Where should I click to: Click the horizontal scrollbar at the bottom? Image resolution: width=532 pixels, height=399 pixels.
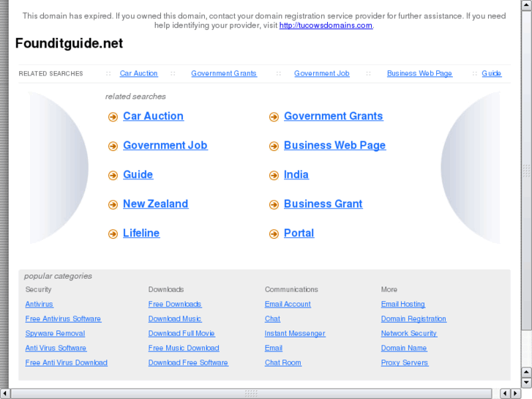(x=250, y=393)
